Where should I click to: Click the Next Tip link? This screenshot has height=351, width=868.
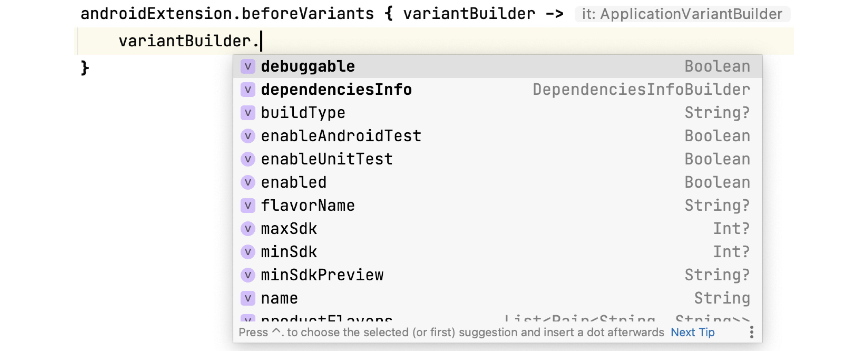click(x=692, y=332)
